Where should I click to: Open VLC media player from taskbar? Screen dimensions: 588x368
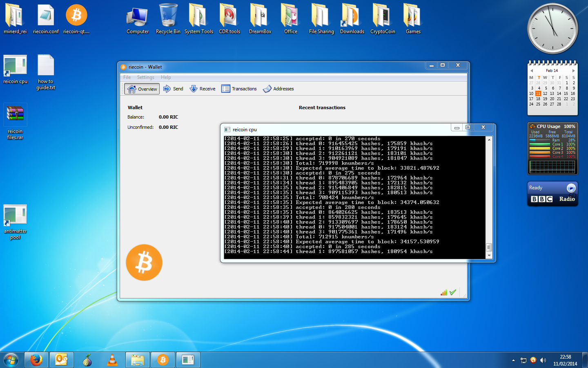tap(112, 360)
